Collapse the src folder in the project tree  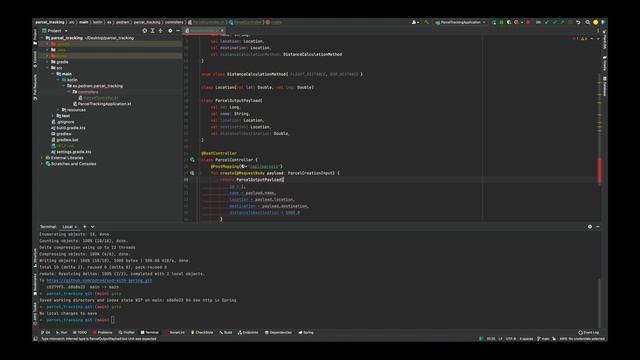pyautogui.click(x=48, y=68)
